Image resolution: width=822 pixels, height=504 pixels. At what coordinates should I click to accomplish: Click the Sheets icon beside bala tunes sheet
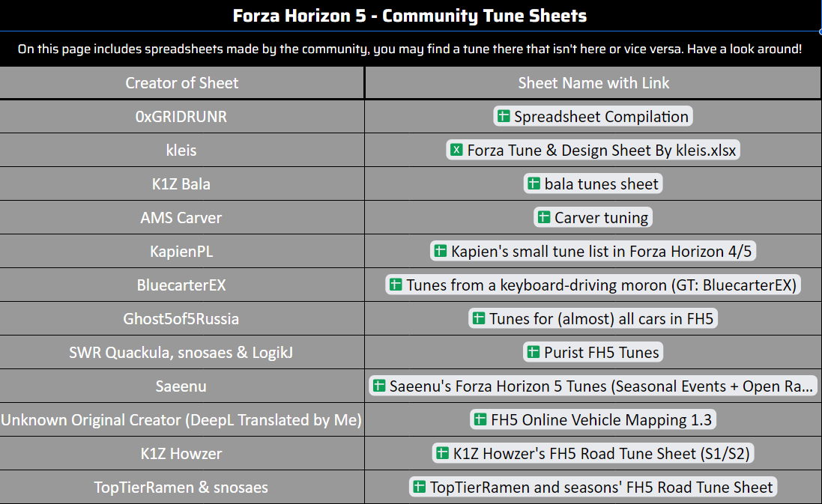coord(534,183)
